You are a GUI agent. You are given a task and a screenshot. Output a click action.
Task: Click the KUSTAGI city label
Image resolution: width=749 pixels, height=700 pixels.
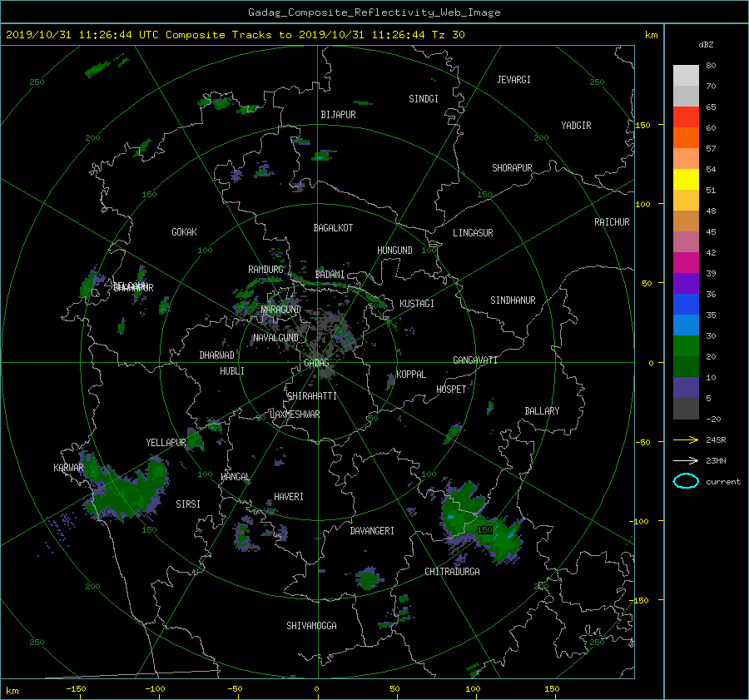[x=417, y=304]
